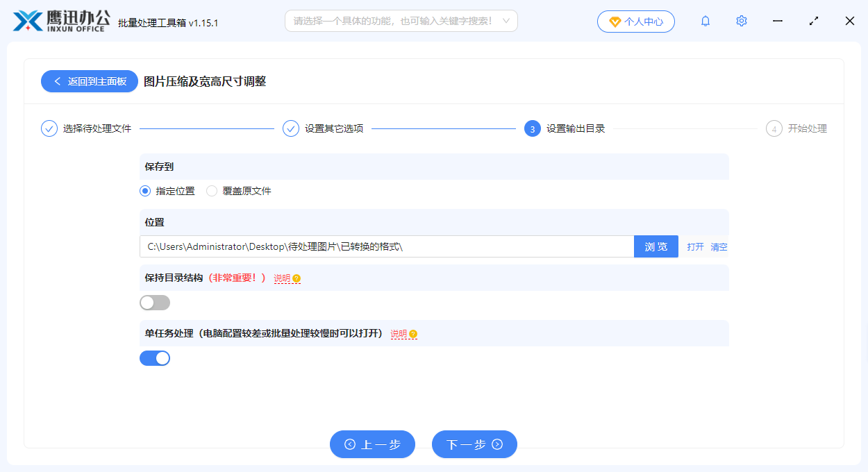This screenshot has width=868, height=472.
Task: Click the 保存到 section heading
Action: (x=159, y=167)
